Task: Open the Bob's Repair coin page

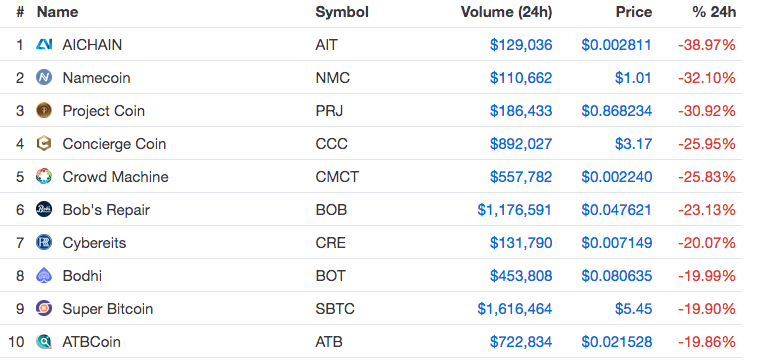Action: click(106, 210)
